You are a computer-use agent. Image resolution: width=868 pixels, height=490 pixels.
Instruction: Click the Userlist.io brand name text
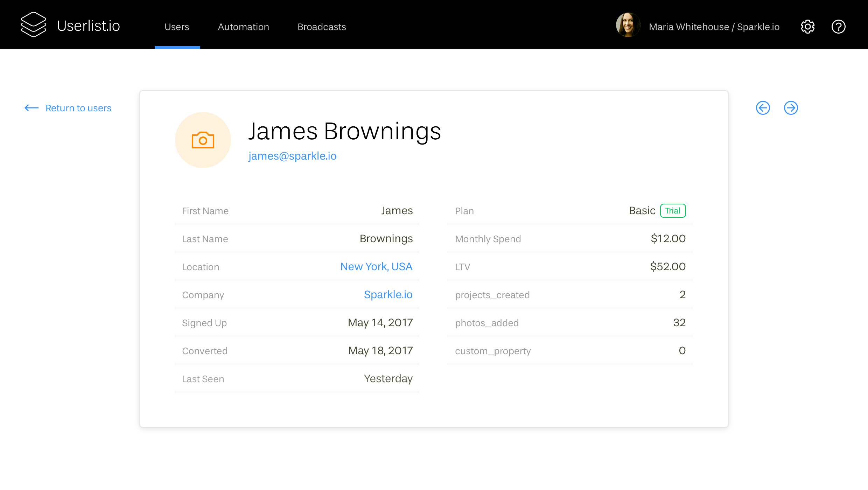89,26
